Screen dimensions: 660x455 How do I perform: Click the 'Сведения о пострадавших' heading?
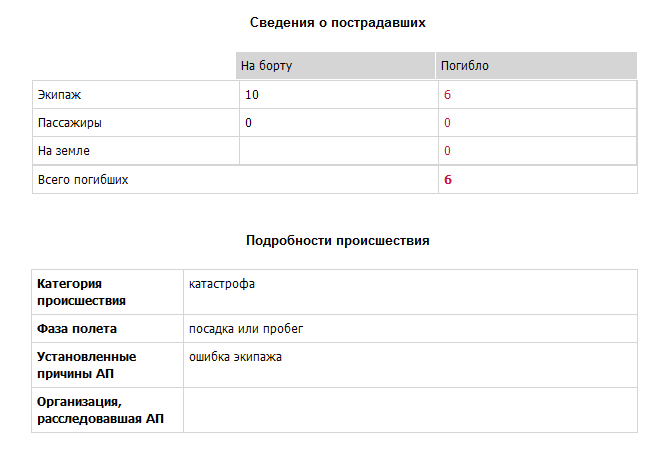click(338, 22)
